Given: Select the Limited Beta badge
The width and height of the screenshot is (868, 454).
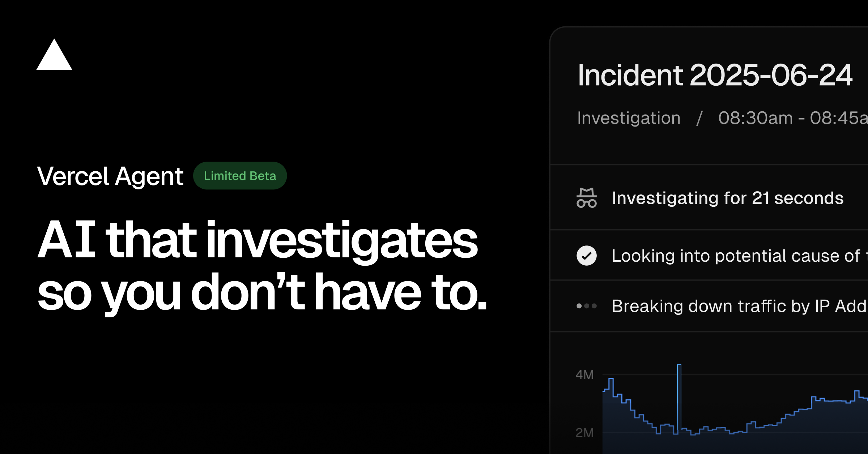Looking at the screenshot, I should tap(240, 176).
